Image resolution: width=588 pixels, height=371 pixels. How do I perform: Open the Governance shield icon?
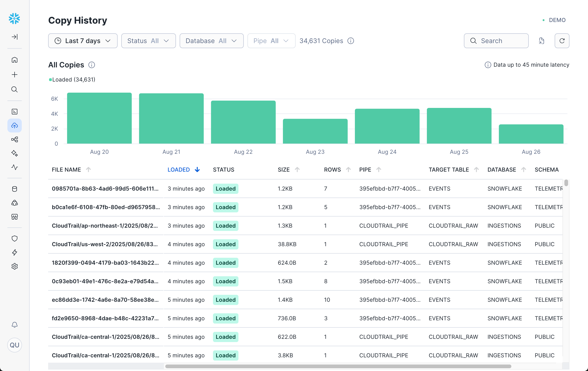click(x=15, y=238)
